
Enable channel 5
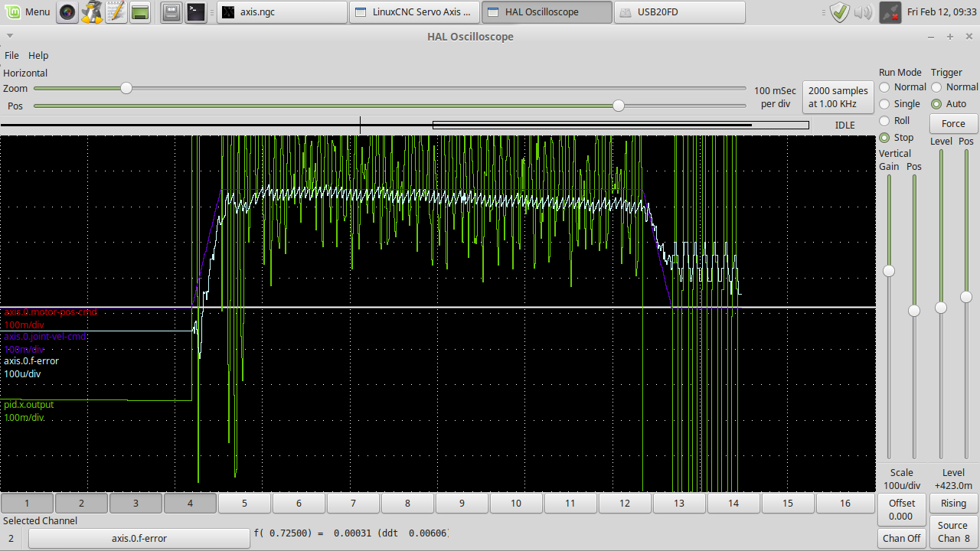click(x=244, y=503)
